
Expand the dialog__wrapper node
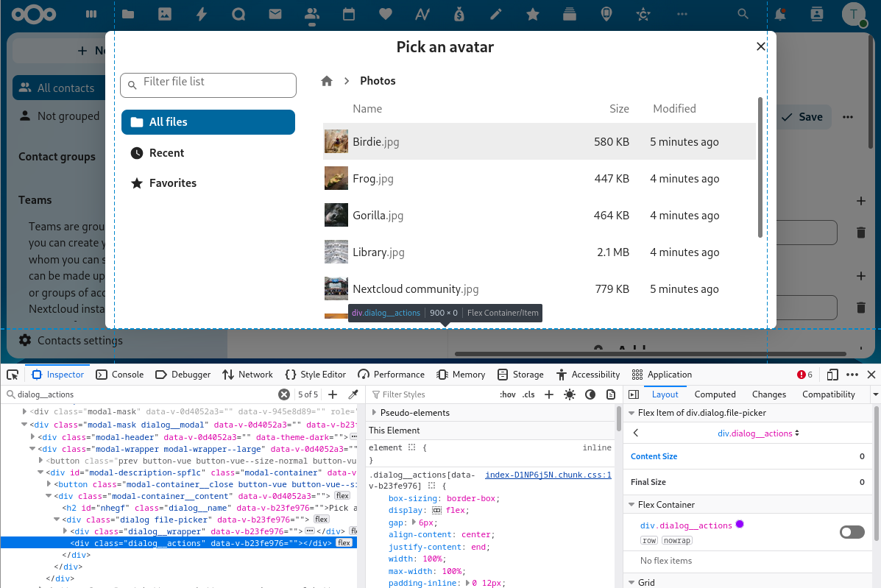(x=66, y=531)
